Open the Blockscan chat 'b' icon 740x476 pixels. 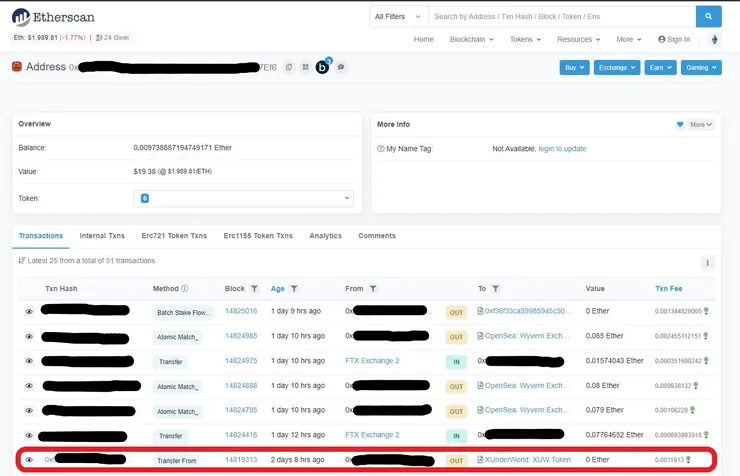tap(322, 67)
